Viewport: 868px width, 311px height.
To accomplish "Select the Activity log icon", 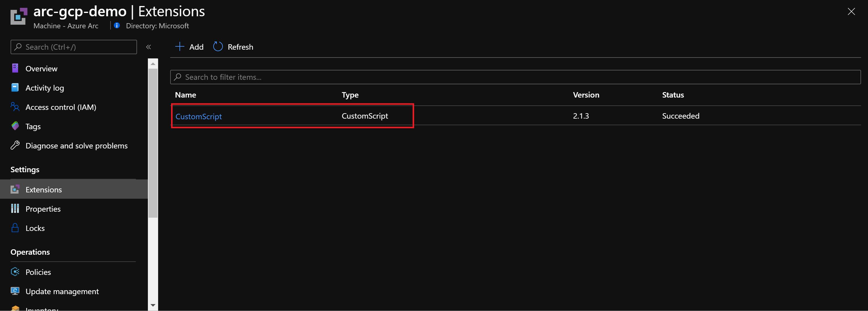I will 15,87.
